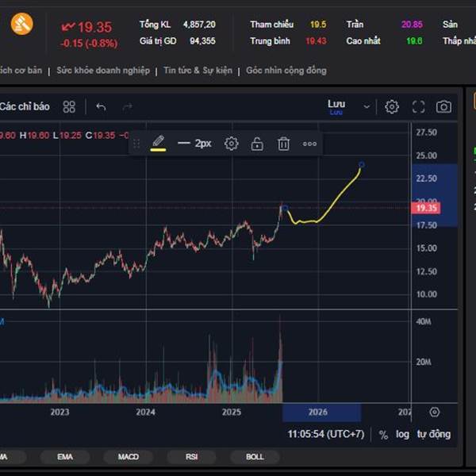Viewport: 476px width, 476px height.
Task: Open drawing settings gear in floating toolbar
Action: pyautogui.click(x=232, y=144)
